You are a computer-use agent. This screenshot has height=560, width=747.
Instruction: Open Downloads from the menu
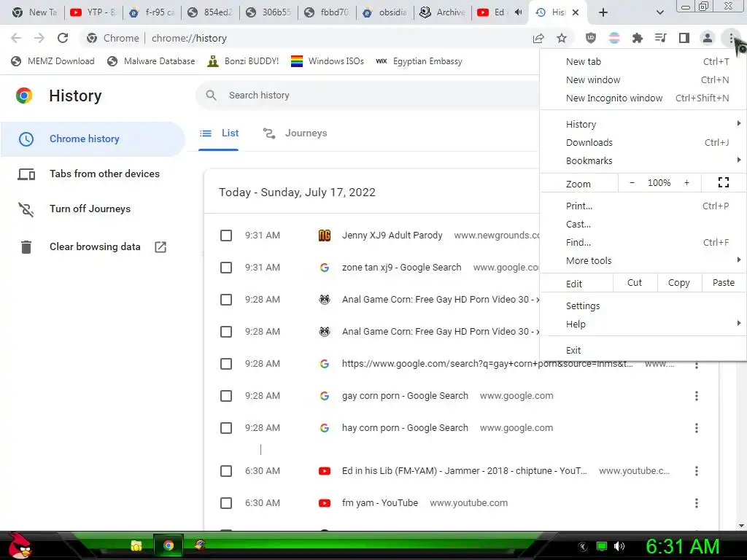pyautogui.click(x=643, y=142)
